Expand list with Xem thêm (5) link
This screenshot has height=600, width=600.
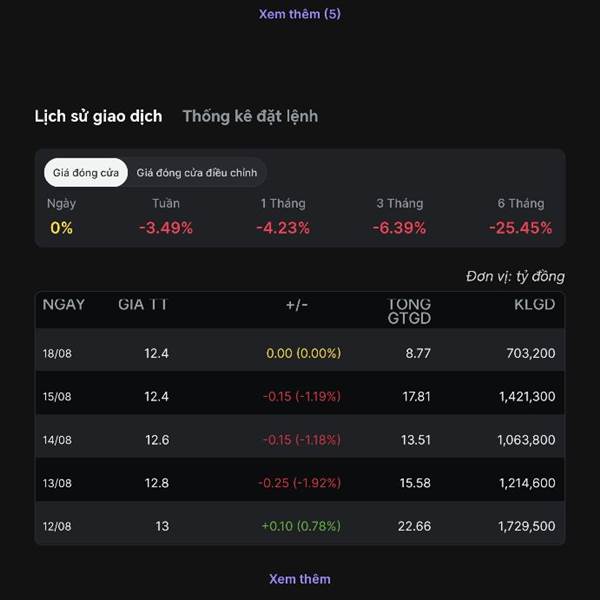point(300,14)
